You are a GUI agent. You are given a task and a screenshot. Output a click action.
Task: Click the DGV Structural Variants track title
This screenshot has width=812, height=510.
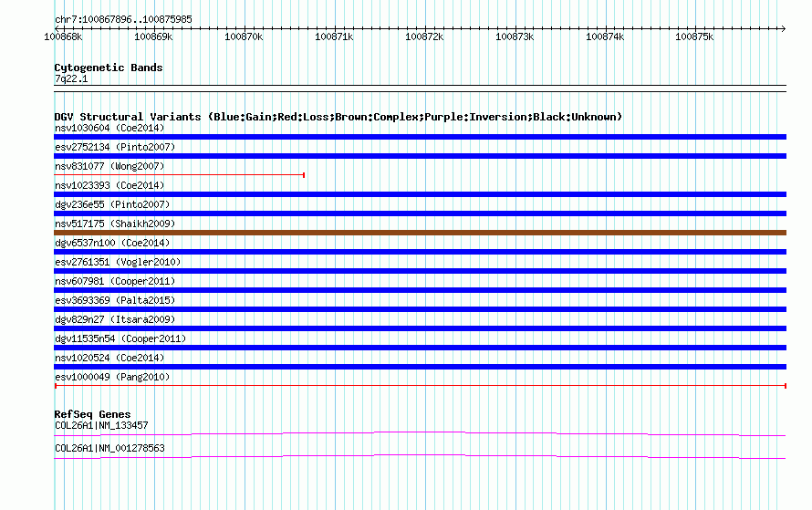pyautogui.click(x=338, y=117)
